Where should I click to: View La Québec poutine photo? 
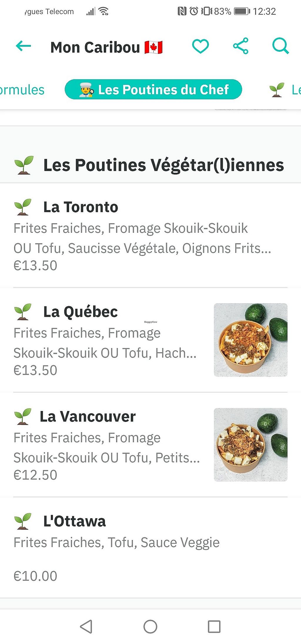250,340
